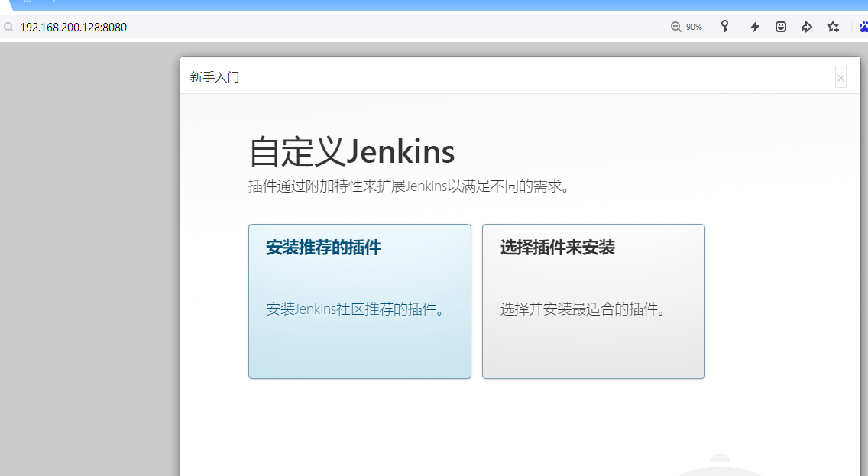Image resolution: width=868 pixels, height=476 pixels.
Task: Close the 新手入门 dialog
Action: pyautogui.click(x=840, y=77)
